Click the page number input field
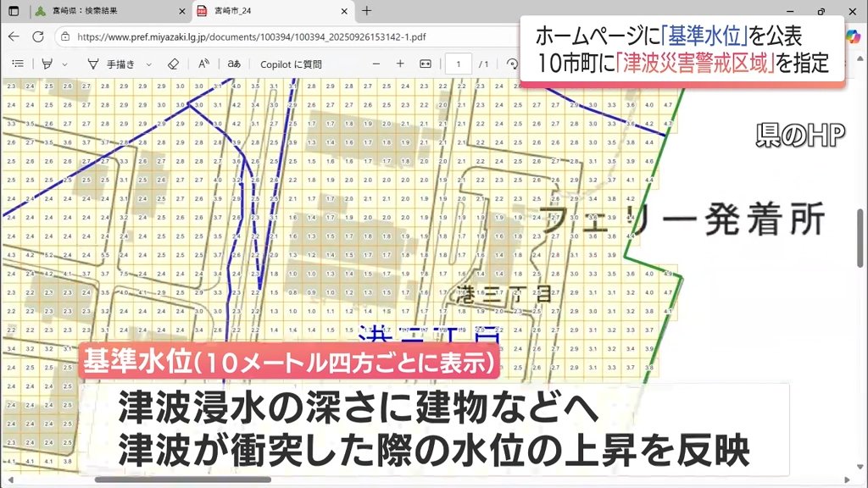The height and width of the screenshot is (488, 868). [459, 64]
